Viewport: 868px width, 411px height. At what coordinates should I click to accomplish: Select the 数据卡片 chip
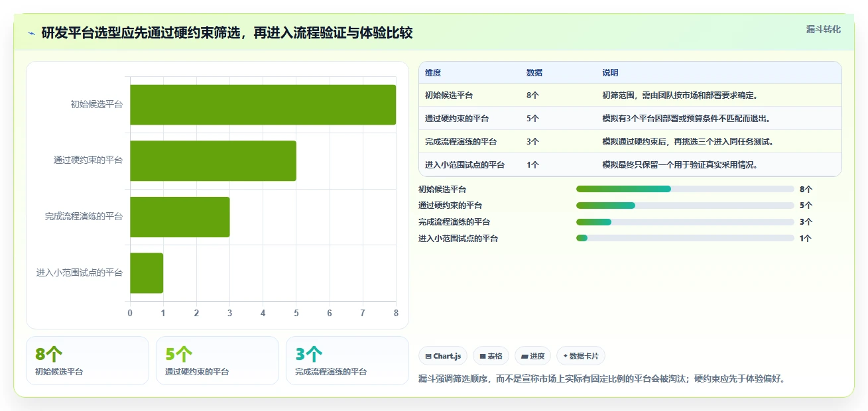tap(580, 356)
